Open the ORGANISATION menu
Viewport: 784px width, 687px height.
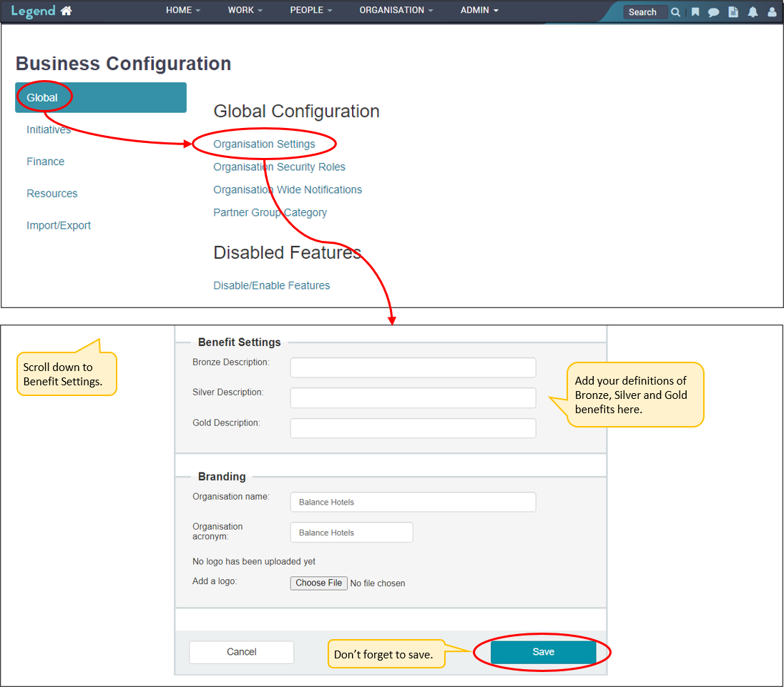(x=396, y=11)
